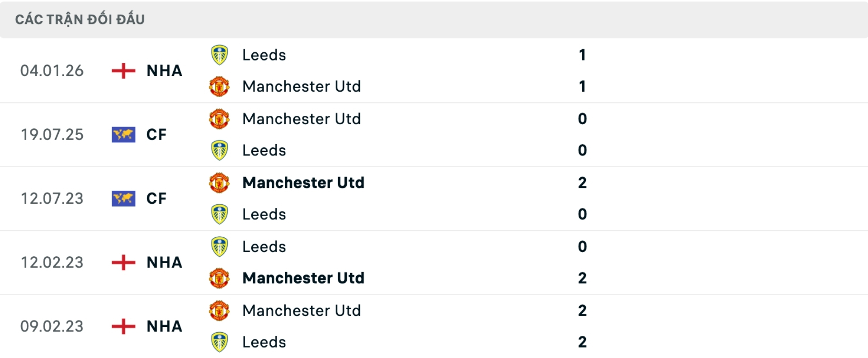
Task: Click the CÁC TRẬN ĐỐI ĐẦU header
Action: (80, 19)
